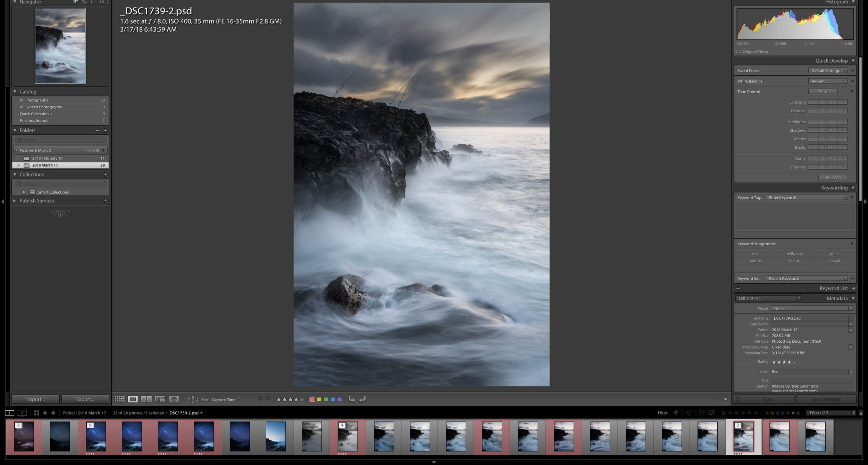
Task: Select All Photographs in Catalog
Action: click(60, 100)
